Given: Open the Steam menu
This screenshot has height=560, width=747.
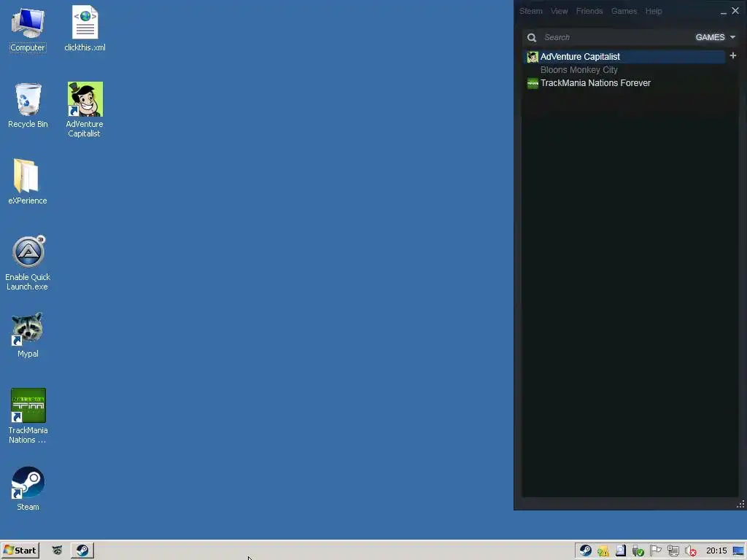Looking at the screenshot, I should (x=531, y=11).
